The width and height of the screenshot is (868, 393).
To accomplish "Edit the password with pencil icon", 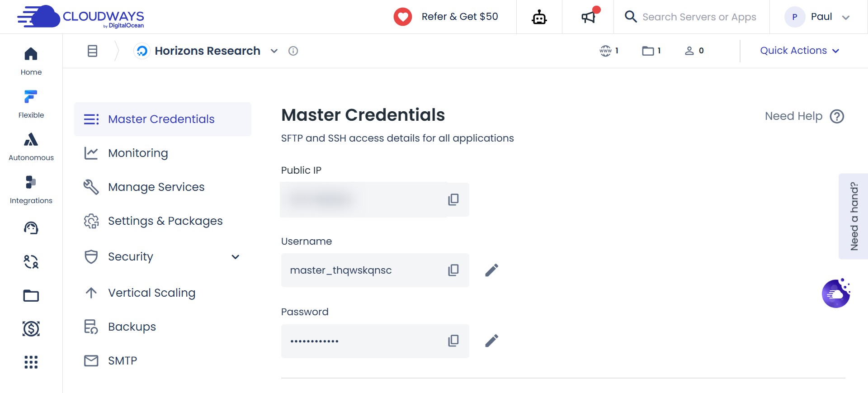I will [x=491, y=341].
